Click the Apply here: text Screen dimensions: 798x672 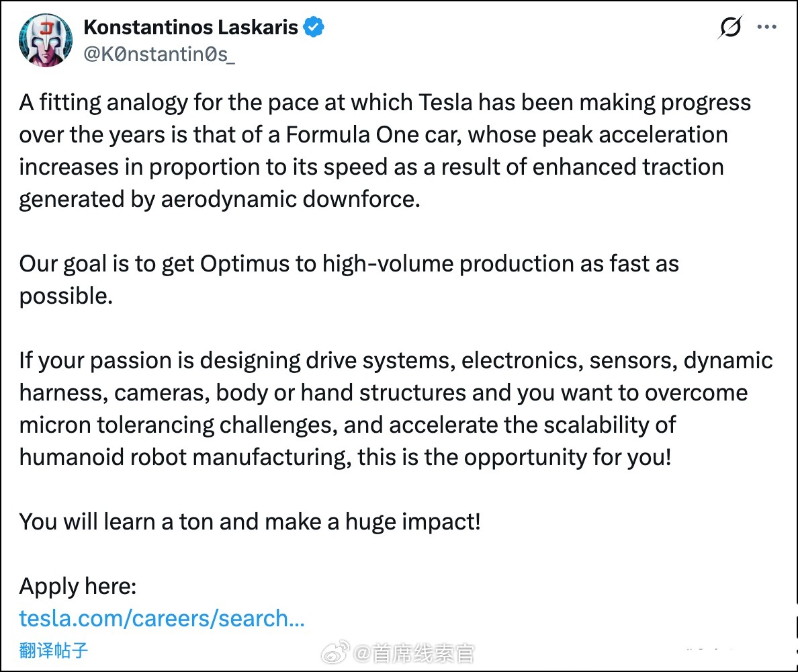[77, 585]
